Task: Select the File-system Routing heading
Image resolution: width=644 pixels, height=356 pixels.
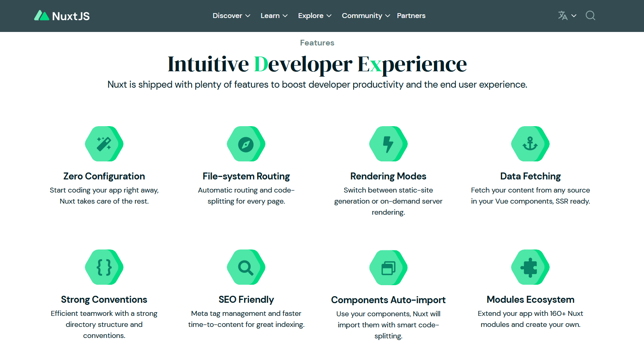Action: click(246, 176)
